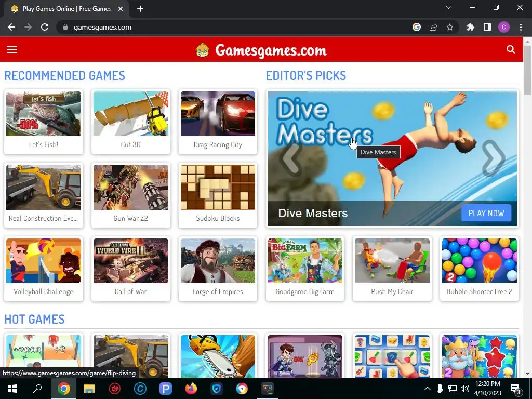The height and width of the screenshot is (399, 532).
Task: Show hidden system tray icons
Action: pos(428,389)
